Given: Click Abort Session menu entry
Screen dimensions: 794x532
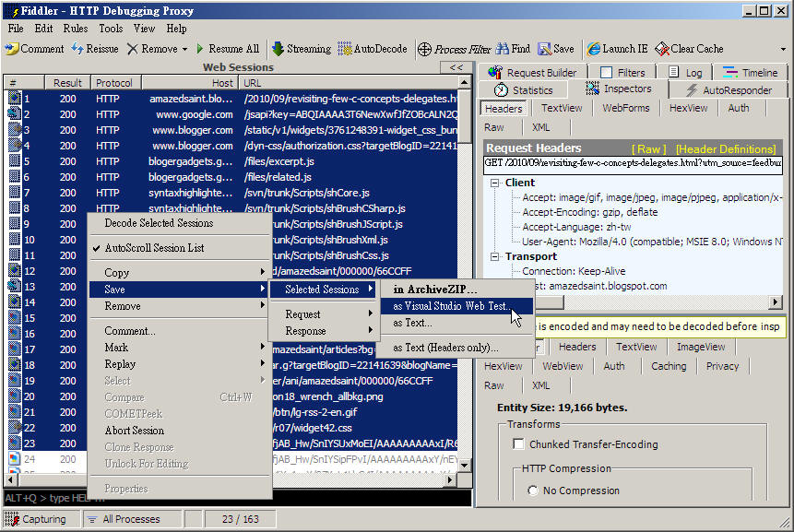Looking at the screenshot, I should (x=180, y=431).
